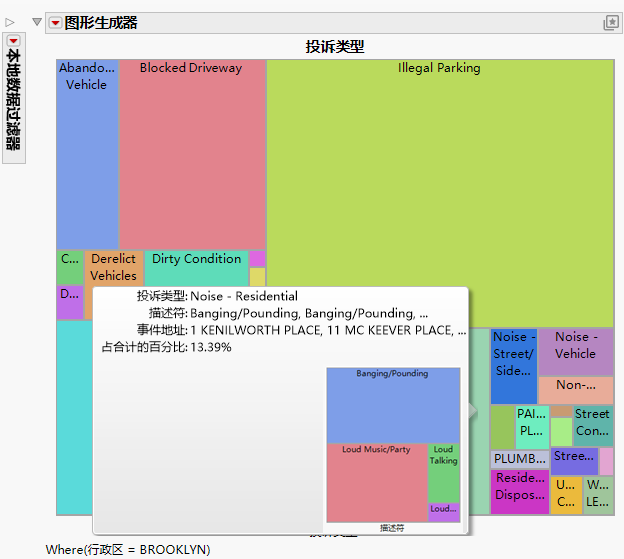Open the 本地数据过滤器 red triangle menu
This screenshot has height=559, width=624.
(x=14, y=41)
